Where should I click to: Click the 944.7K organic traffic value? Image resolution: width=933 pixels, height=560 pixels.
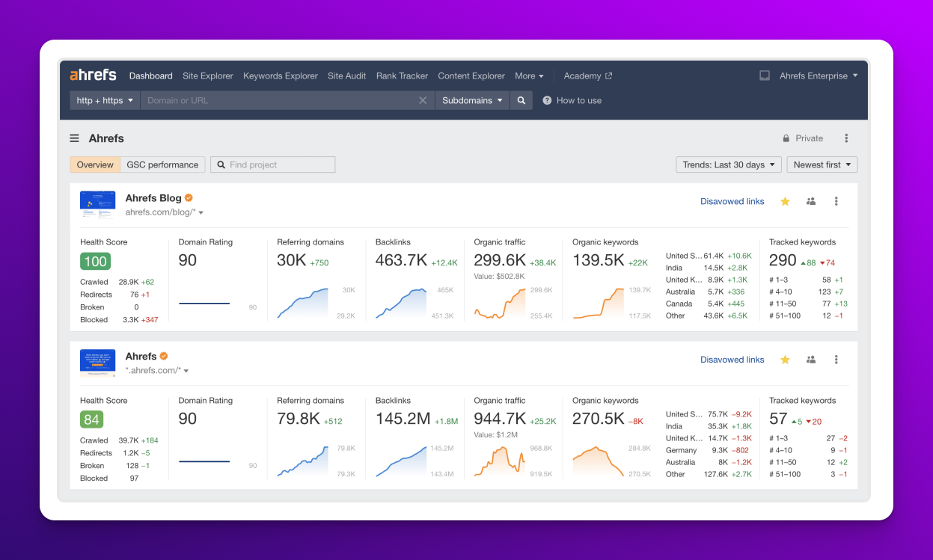click(500, 419)
